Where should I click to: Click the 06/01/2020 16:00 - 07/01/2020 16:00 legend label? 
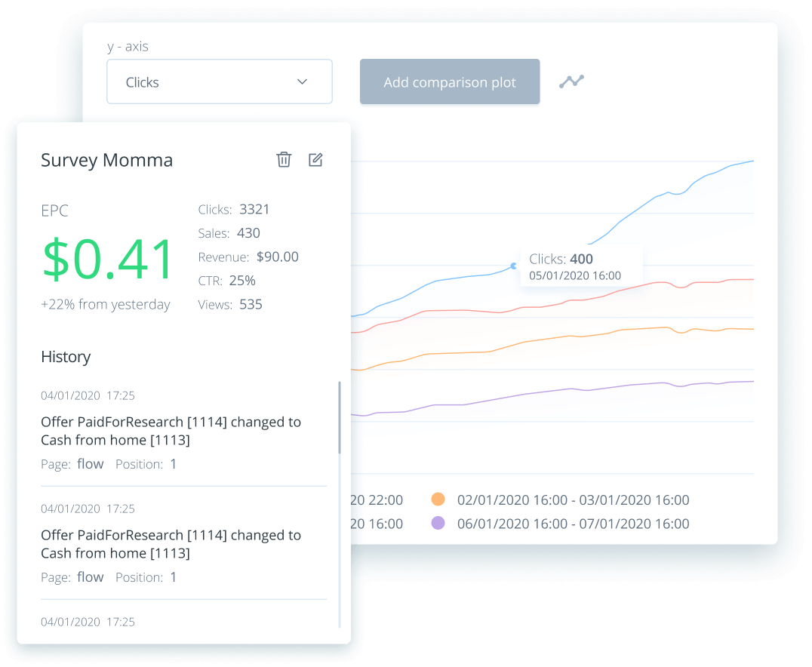[574, 524]
